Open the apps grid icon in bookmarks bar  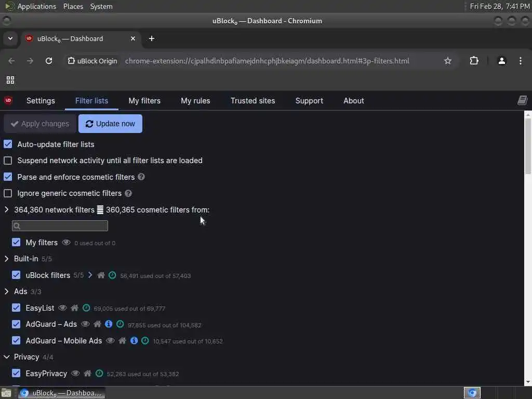[10, 79]
